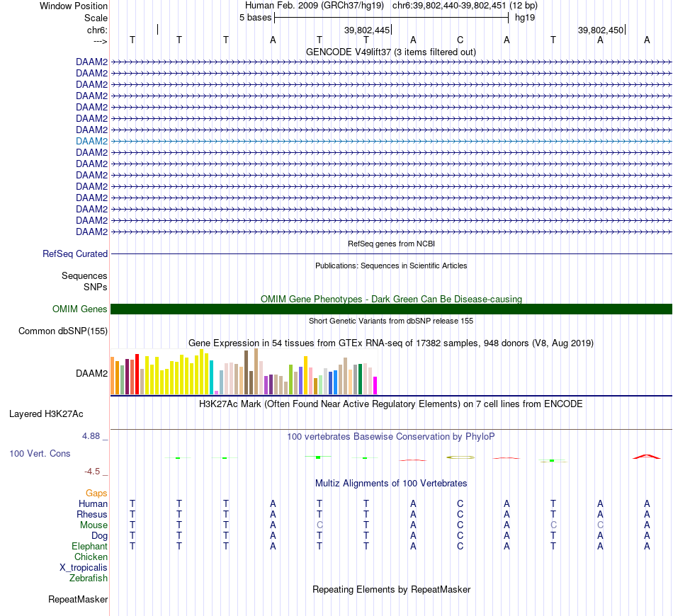Click the light-blue highlighted DAAM2 transcript label
Image resolution: width=673 pixels, height=616 pixels.
91,141
